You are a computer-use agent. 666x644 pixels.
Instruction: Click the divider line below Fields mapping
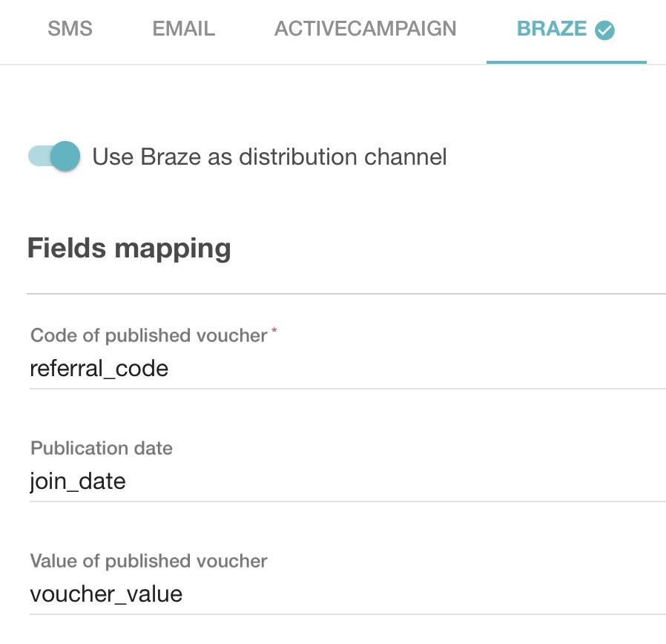tap(346, 294)
